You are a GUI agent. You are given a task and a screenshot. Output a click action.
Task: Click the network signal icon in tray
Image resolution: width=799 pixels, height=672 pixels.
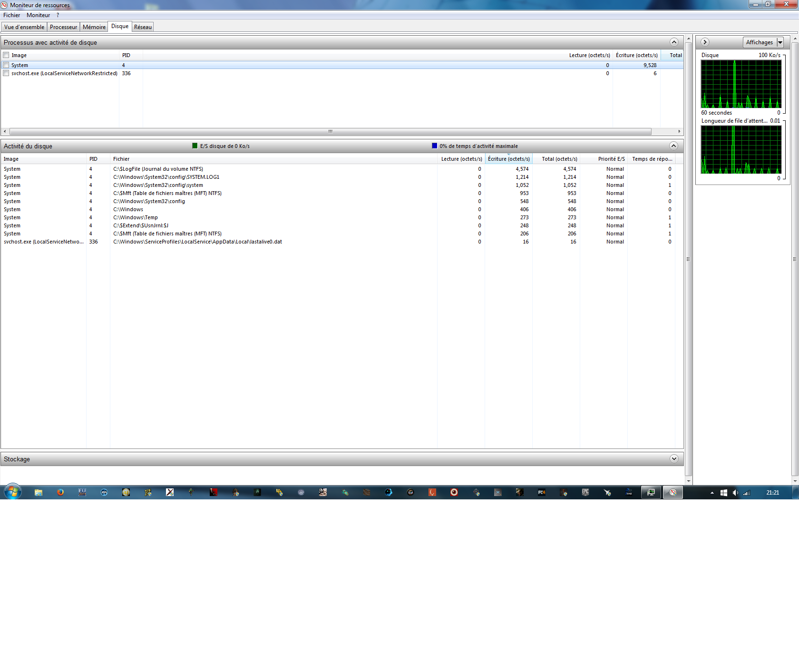747,493
